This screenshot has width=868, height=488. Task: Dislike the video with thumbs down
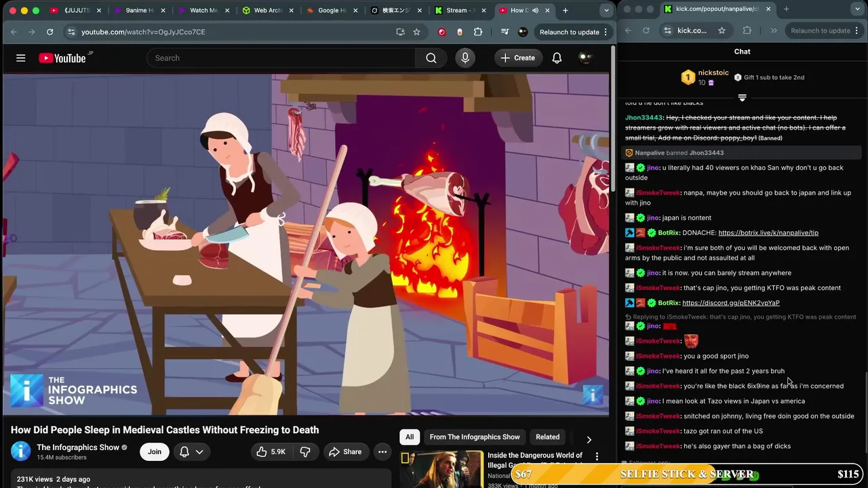[x=305, y=452]
